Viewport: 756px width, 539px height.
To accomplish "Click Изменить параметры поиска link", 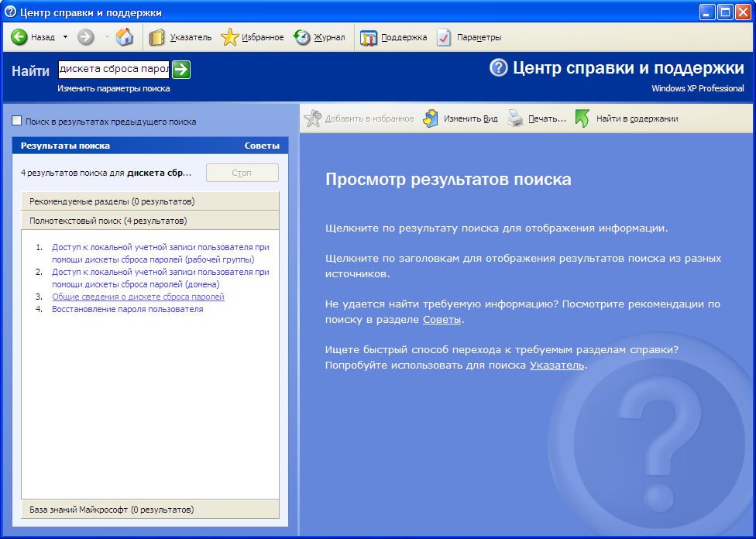I will pyautogui.click(x=113, y=88).
